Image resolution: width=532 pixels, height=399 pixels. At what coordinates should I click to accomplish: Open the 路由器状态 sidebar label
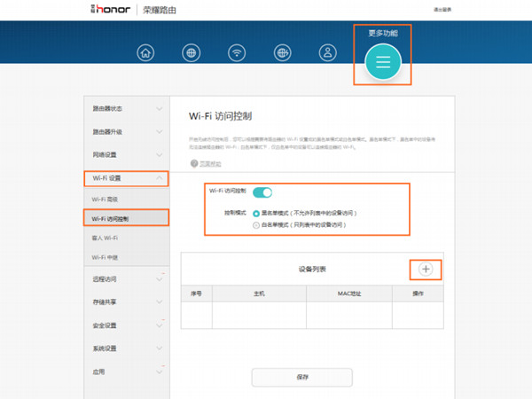click(107, 108)
